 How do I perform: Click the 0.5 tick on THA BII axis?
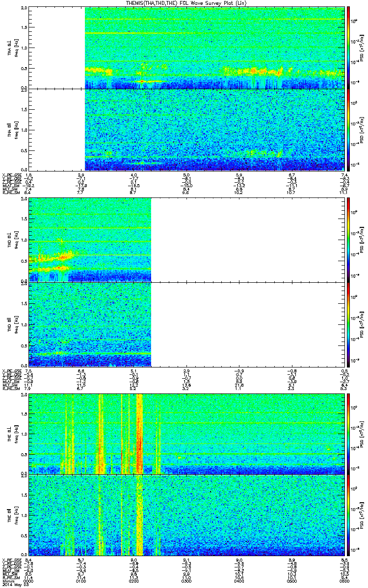(24, 149)
